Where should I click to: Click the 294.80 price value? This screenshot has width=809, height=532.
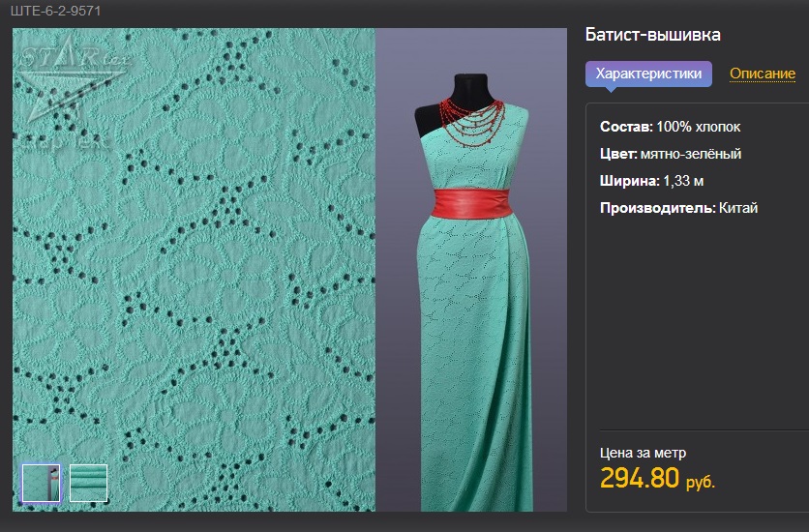click(x=640, y=478)
